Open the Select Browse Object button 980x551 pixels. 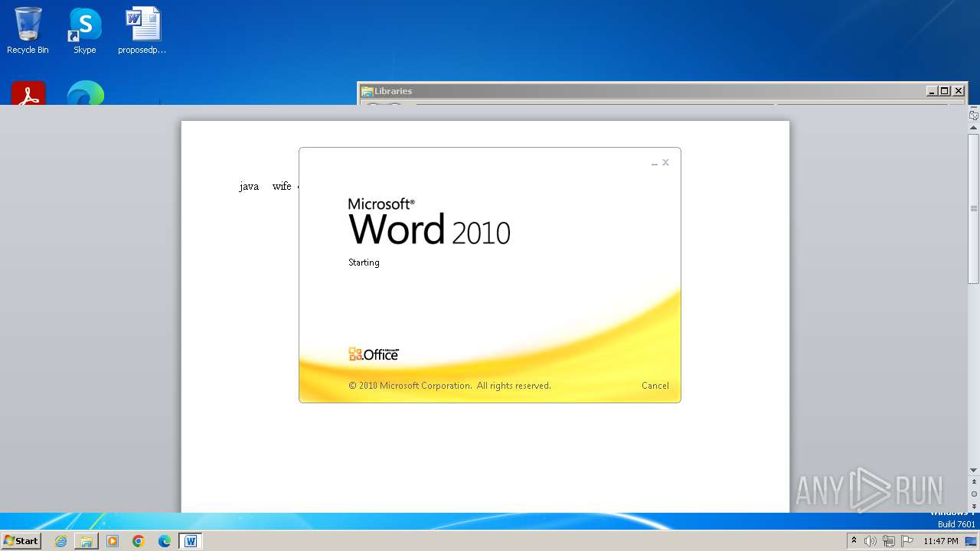pyautogui.click(x=974, y=494)
